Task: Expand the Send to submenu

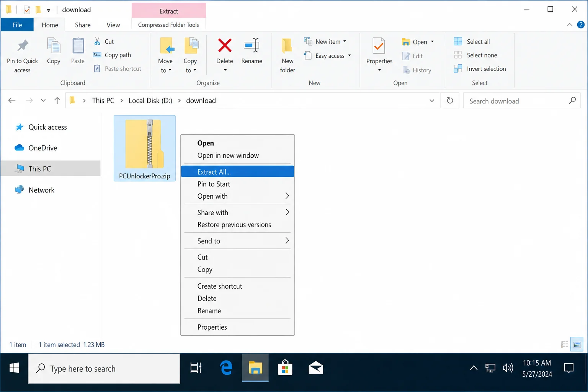Action: click(237, 240)
